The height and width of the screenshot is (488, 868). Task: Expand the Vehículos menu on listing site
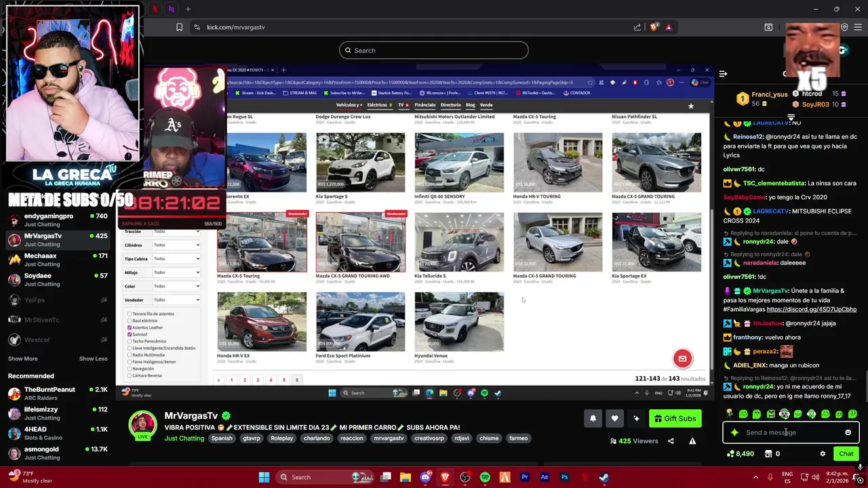coord(350,105)
